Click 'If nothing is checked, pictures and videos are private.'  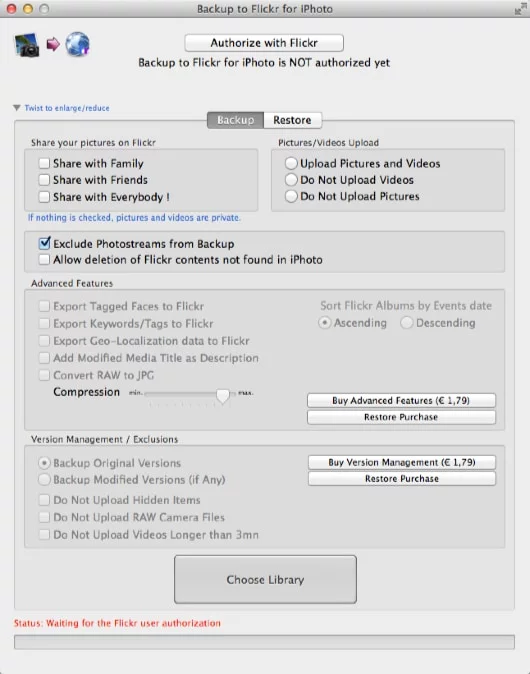(x=134, y=218)
